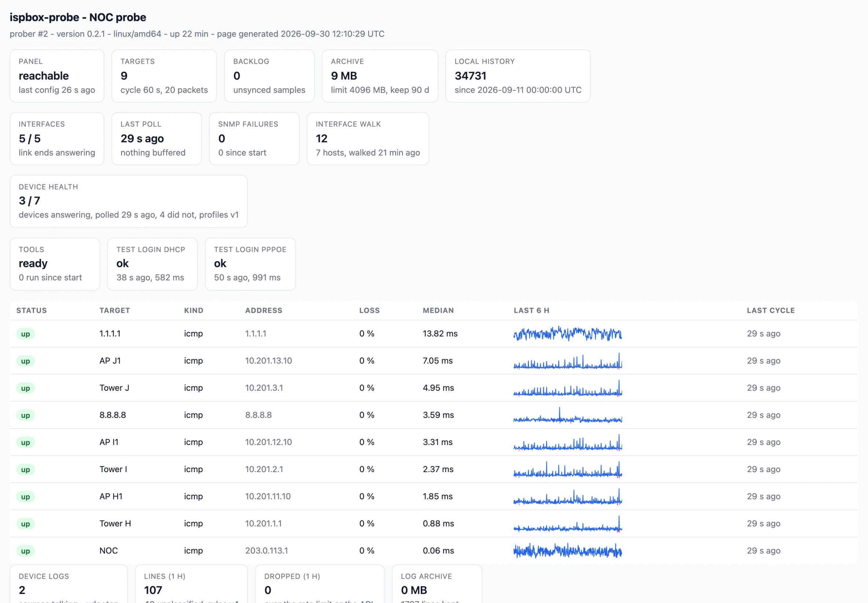Select the INTERFACES 5 / 5 card
Screen dimensions: 868x603
coord(57,139)
